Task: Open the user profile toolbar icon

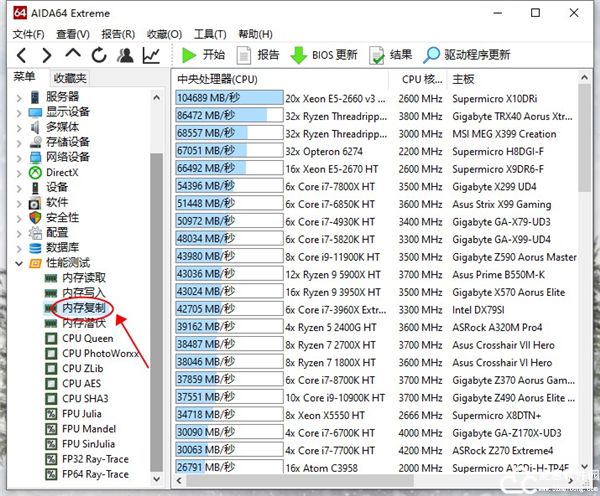Action: click(125, 55)
